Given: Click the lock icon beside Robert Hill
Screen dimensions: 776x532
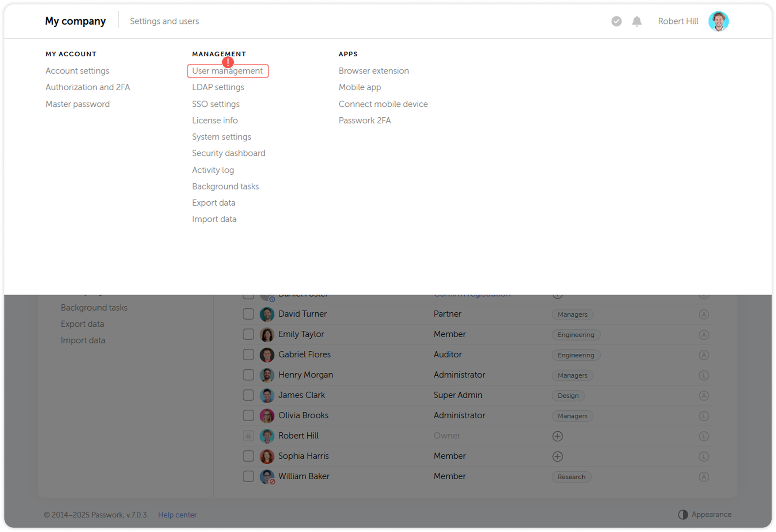Looking at the screenshot, I should point(248,436).
